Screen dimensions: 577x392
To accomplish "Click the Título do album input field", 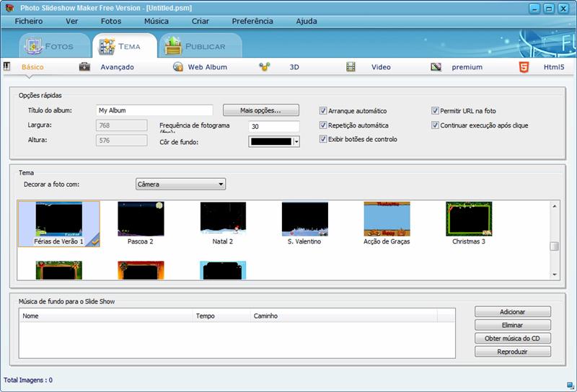I will [154, 110].
